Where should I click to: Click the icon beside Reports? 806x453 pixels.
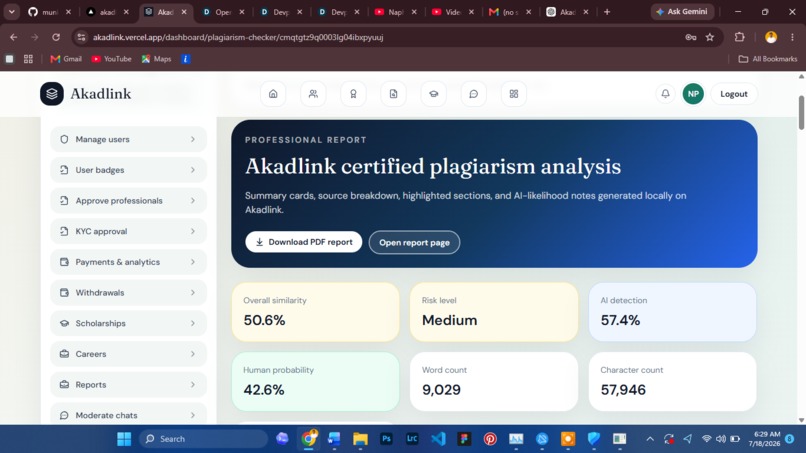64,385
